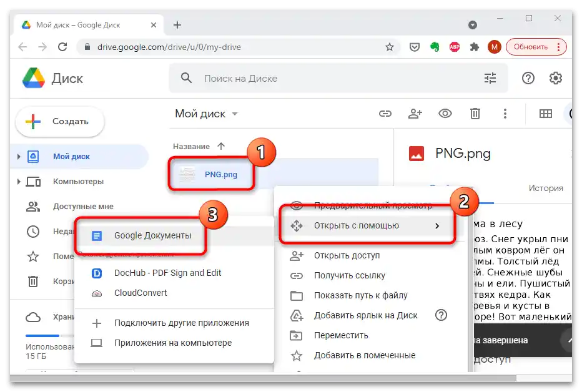Close the Мой диск browser tab
Image resolution: width=582 pixels, height=392 pixels.
[153, 25]
